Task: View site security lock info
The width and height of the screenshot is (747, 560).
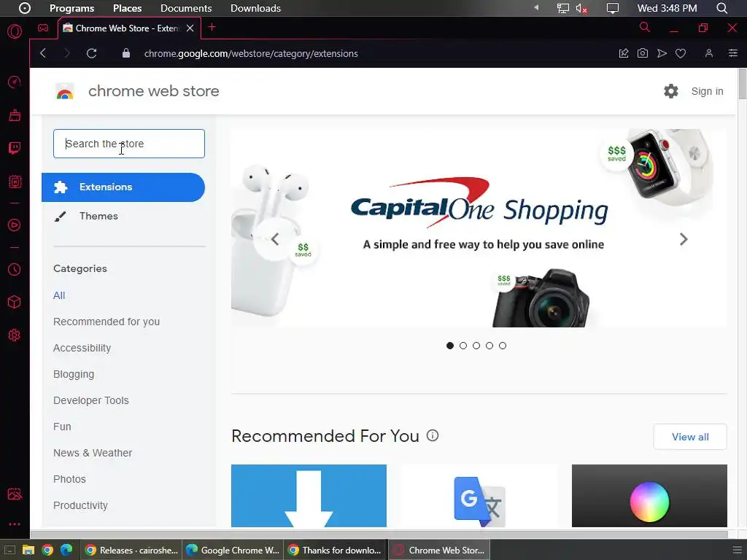Action: (126, 53)
